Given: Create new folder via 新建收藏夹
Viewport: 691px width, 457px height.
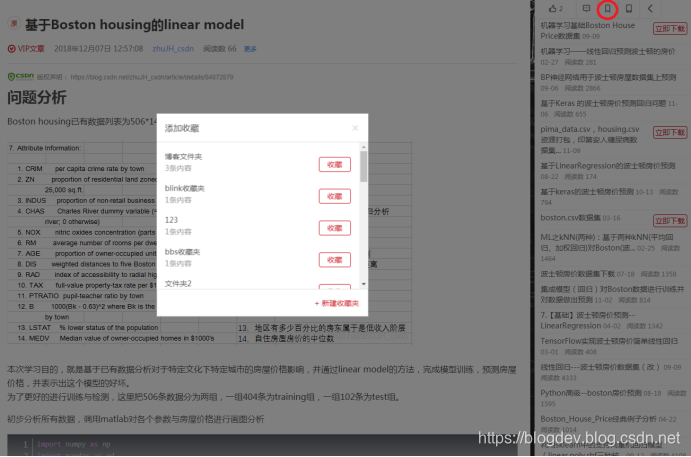Looking at the screenshot, I should tap(337, 303).
